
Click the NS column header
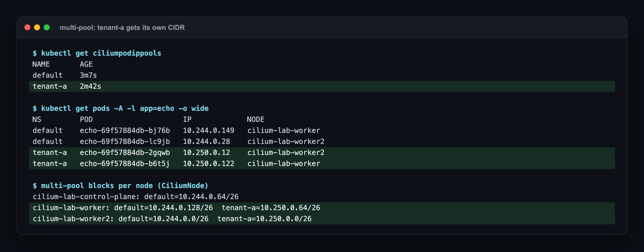pos(37,119)
